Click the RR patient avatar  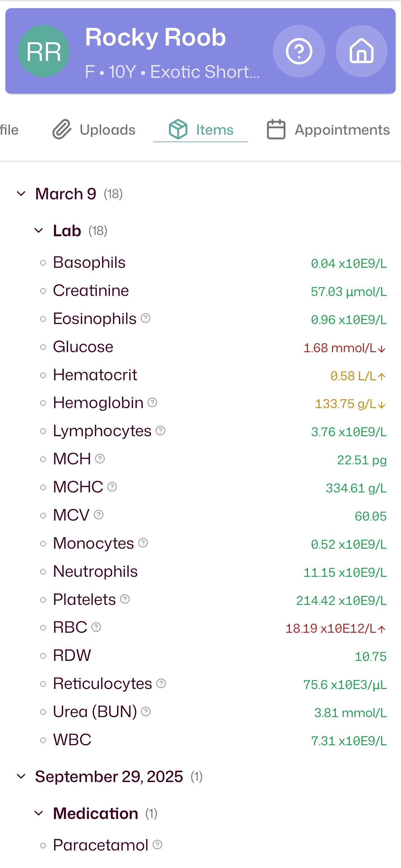click(43, 51)
